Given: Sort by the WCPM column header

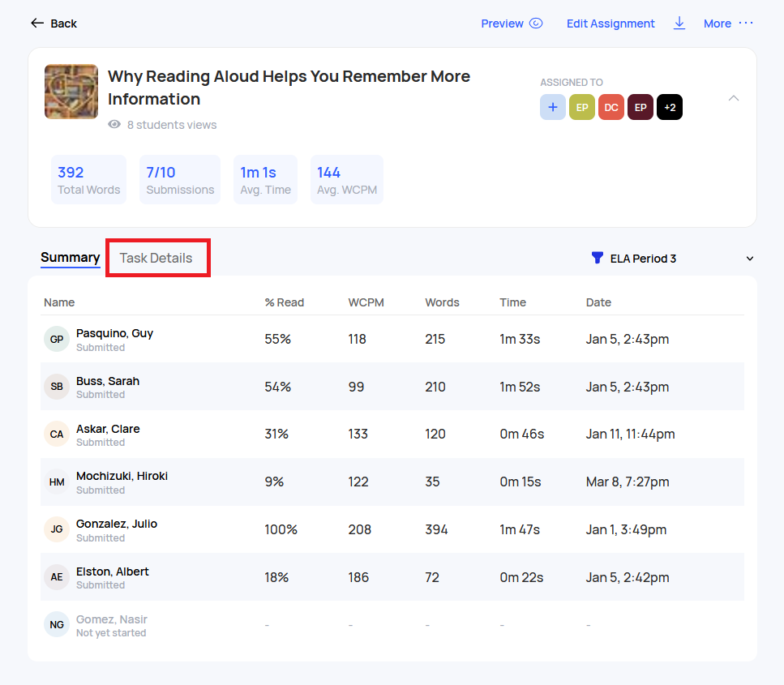Looking at the screenshot, I should pos(366,302).
